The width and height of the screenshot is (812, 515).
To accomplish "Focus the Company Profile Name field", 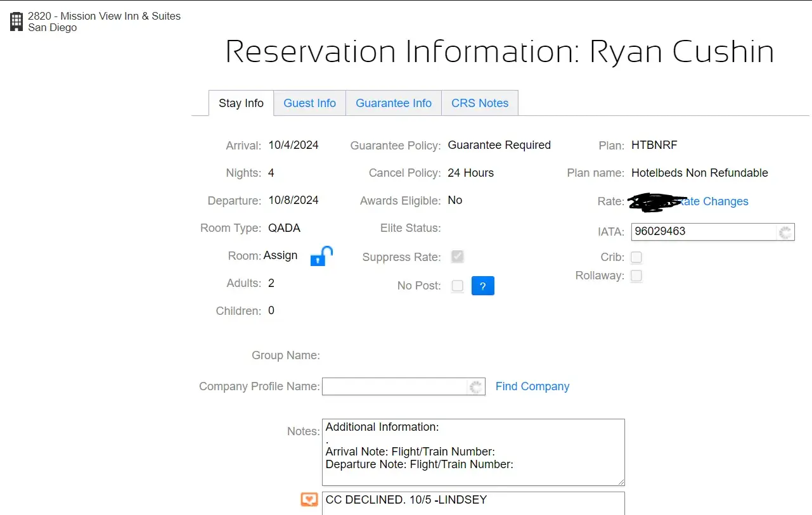I will (x=394, y=386).
